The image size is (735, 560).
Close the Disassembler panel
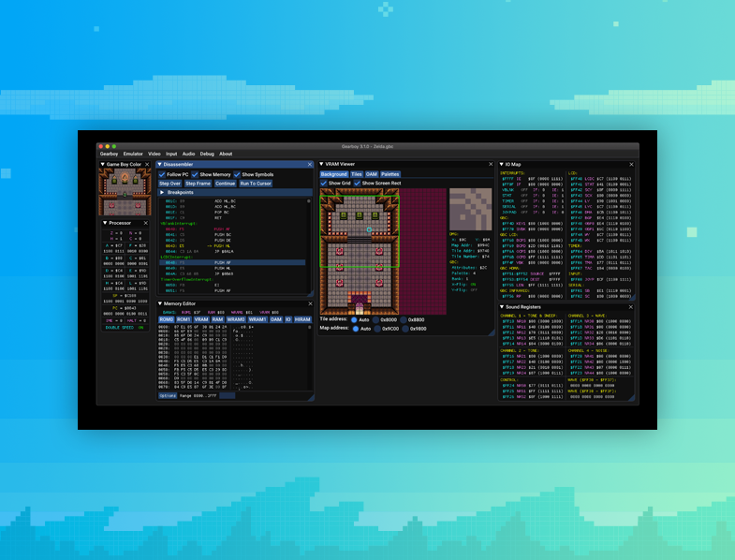(x=309, y=165)
